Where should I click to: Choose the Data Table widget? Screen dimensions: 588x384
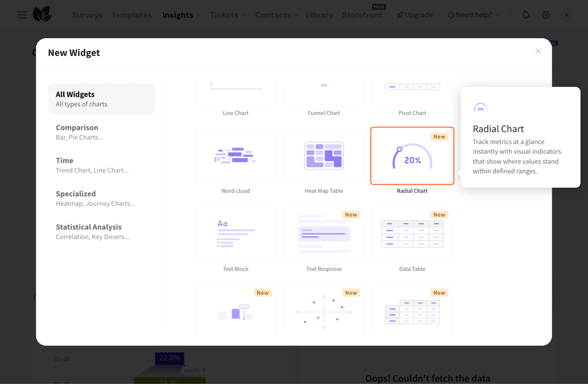(x=412, y=234)
